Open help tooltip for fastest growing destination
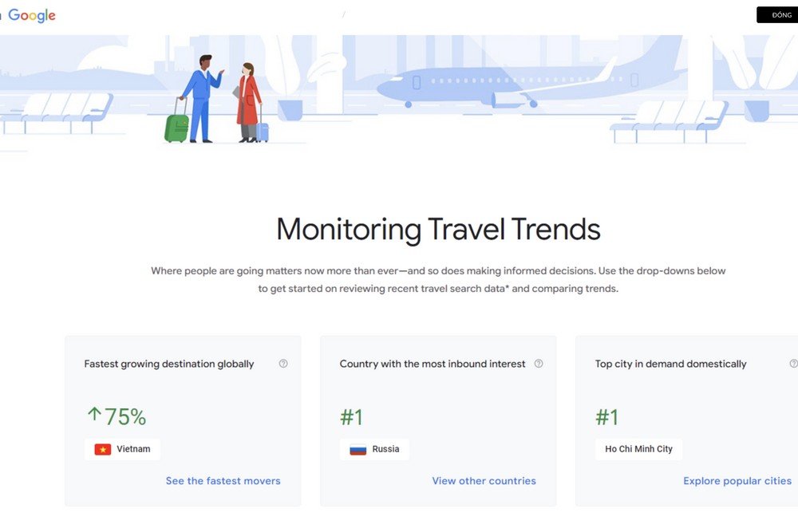This screenshot has width=798, height=532. 283,363
